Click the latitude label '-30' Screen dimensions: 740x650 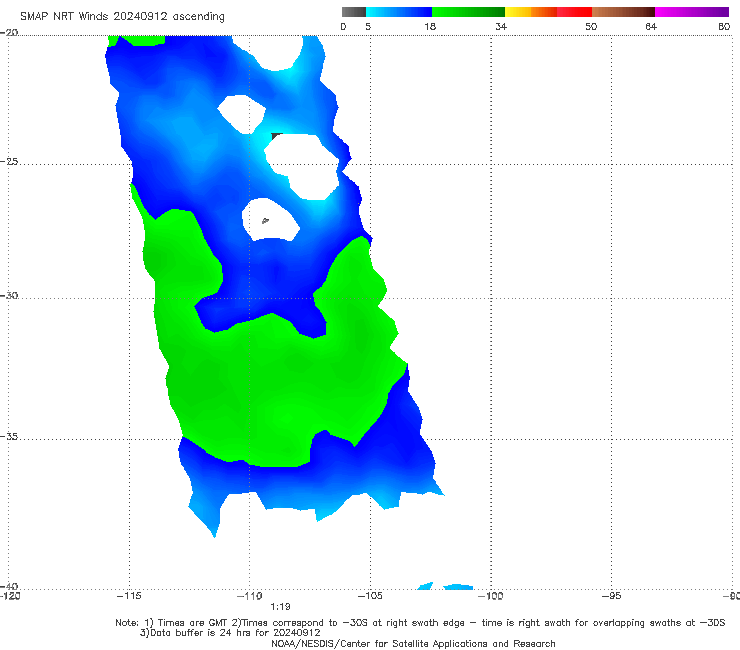coord(9,295)
